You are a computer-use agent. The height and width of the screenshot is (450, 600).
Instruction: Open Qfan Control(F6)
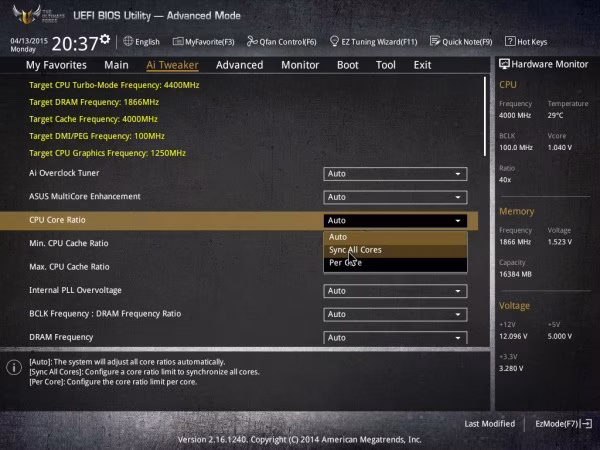[282, 42]
